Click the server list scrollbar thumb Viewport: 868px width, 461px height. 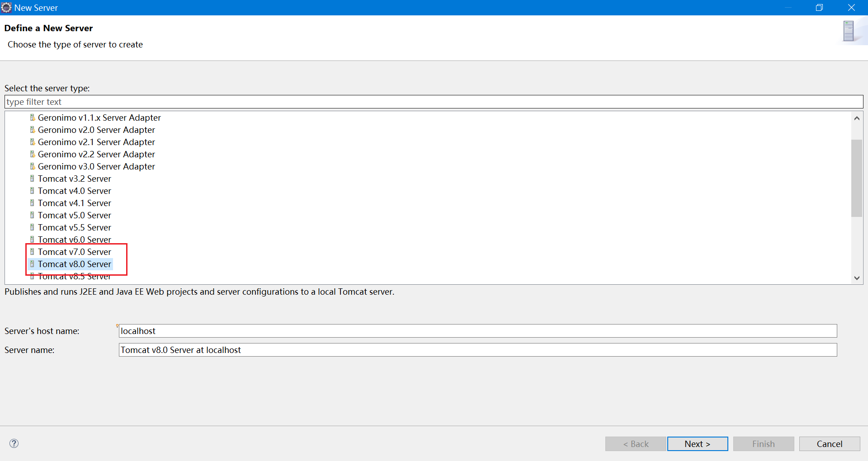(857, 178)
